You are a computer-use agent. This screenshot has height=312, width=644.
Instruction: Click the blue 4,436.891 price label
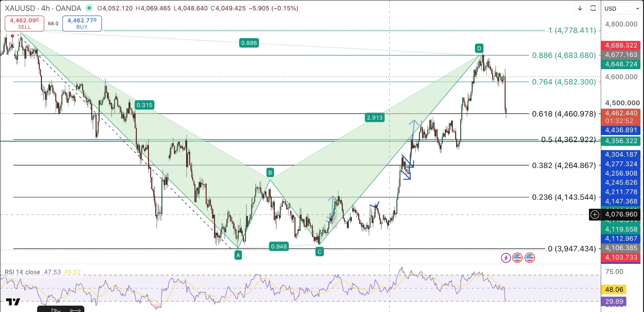pos(621,130)
